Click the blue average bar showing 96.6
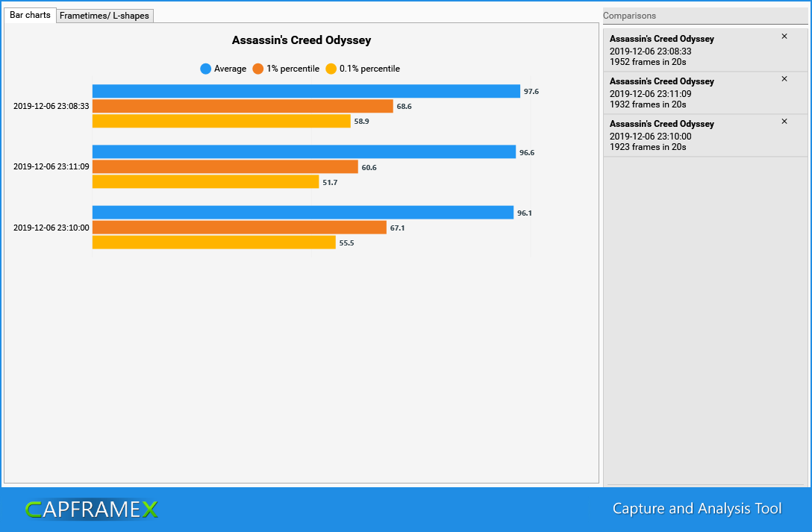The height and width of the screenshot is (532, 812). pos(304,151)
